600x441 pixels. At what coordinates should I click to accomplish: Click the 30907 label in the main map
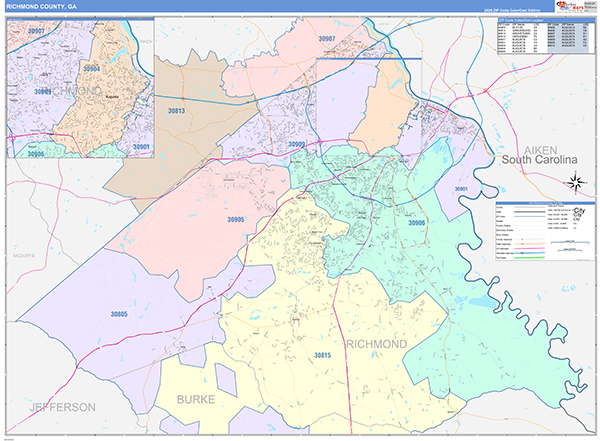(x=327, y=39)
